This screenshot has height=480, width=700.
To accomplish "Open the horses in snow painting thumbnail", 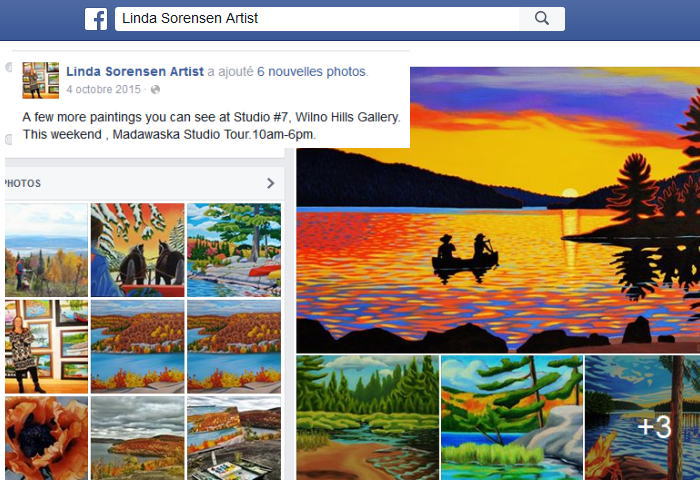I will (138, 250).
